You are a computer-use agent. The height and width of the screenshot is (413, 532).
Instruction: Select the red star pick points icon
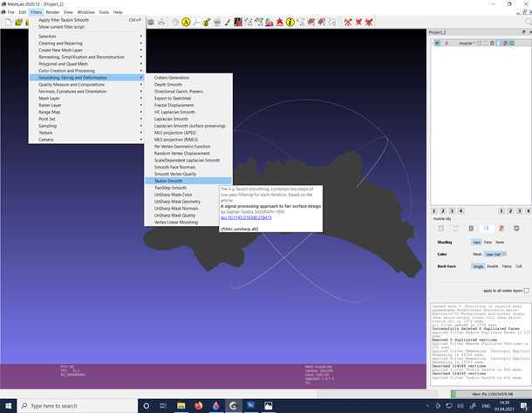click(280, 23)
